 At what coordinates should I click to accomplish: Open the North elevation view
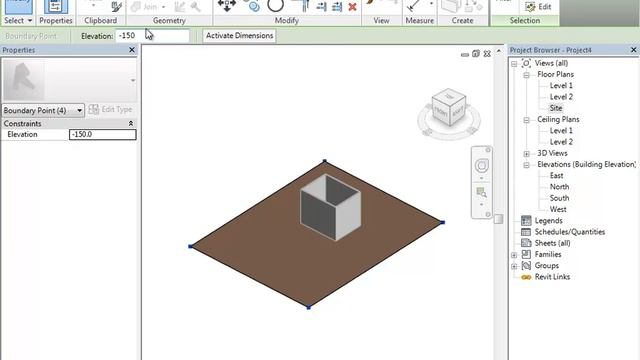(x=559, y=187)
